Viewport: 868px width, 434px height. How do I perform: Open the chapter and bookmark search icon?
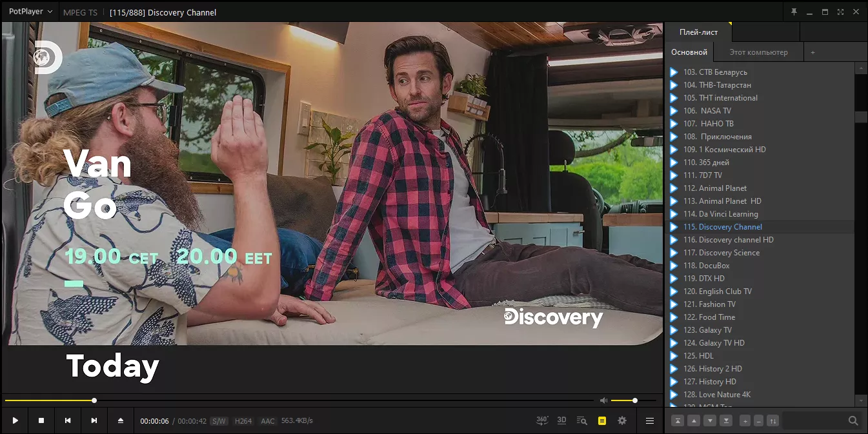click(x=581, y=420)
